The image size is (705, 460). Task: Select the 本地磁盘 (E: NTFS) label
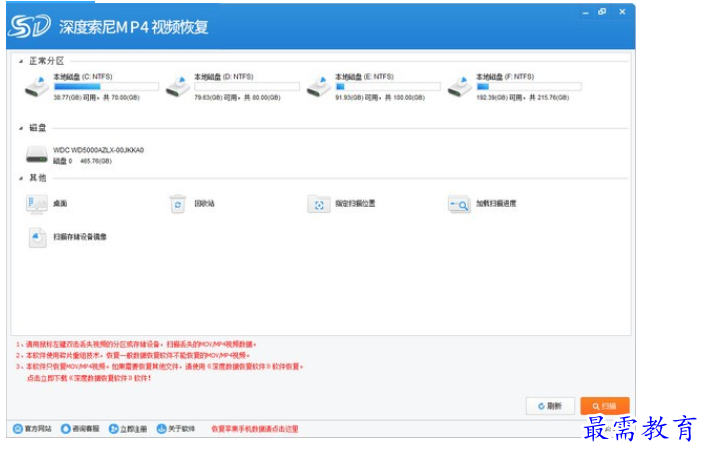pos(365,77)
